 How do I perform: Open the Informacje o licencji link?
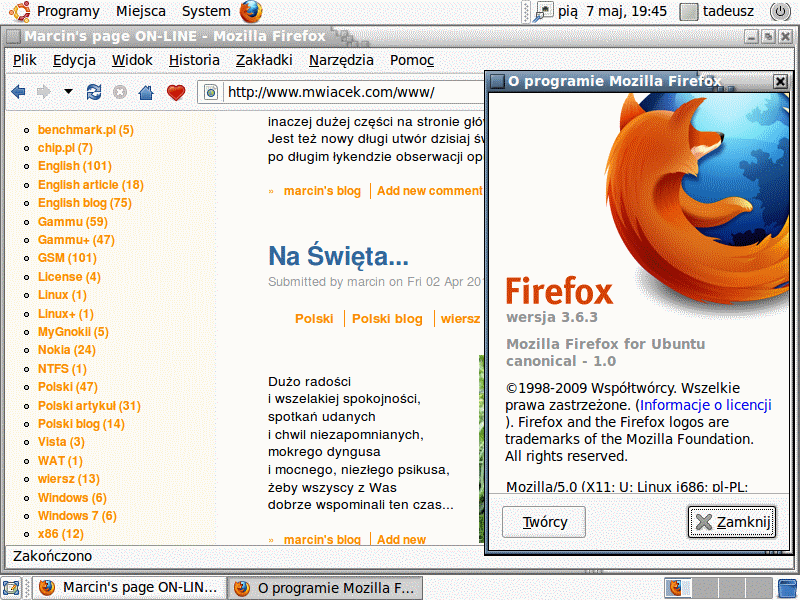click(x=706, y=405)
